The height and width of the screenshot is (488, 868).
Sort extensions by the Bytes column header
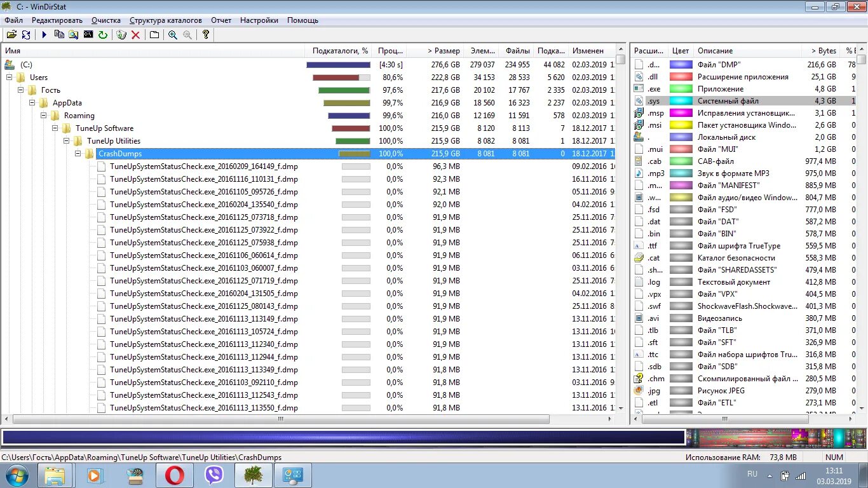coord(821,51)
